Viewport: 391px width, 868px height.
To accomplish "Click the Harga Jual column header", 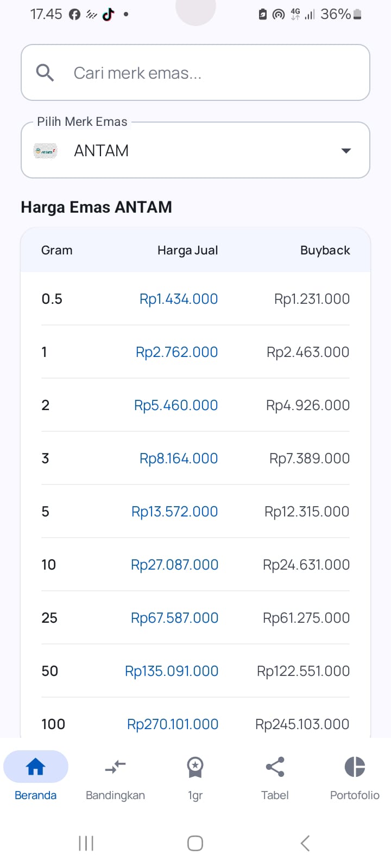I will click(x=187, y=250).
